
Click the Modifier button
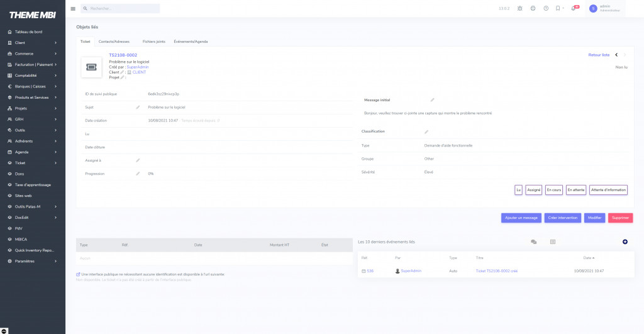(x=594, y=218)
